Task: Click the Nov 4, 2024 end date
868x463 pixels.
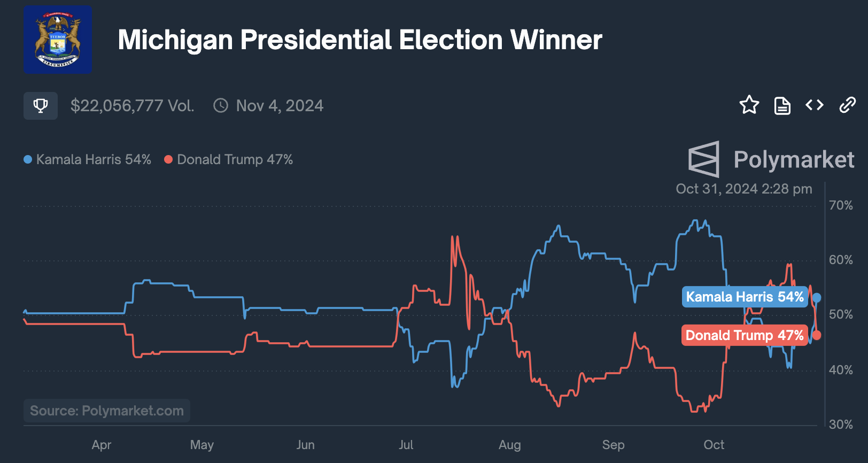Action: pos(280,105)
